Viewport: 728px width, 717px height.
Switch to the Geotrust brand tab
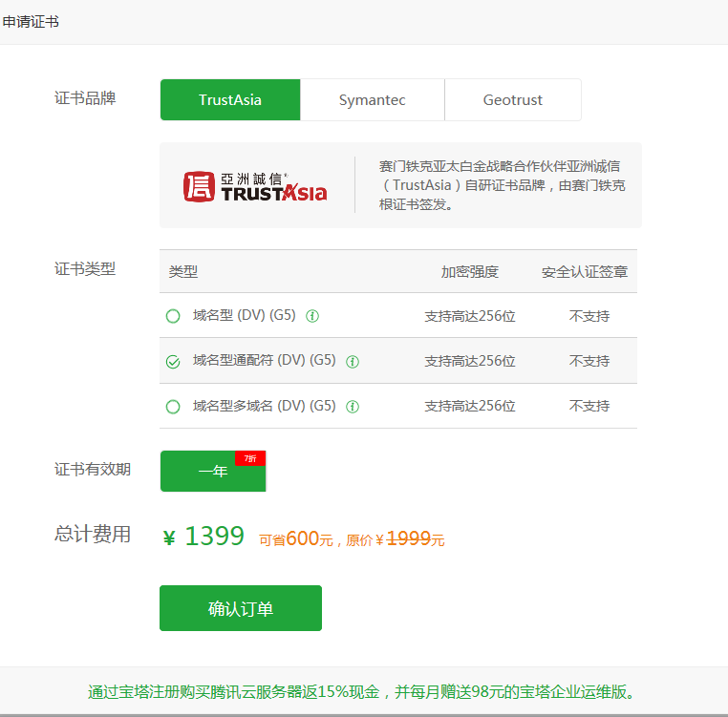pos(513,100)
